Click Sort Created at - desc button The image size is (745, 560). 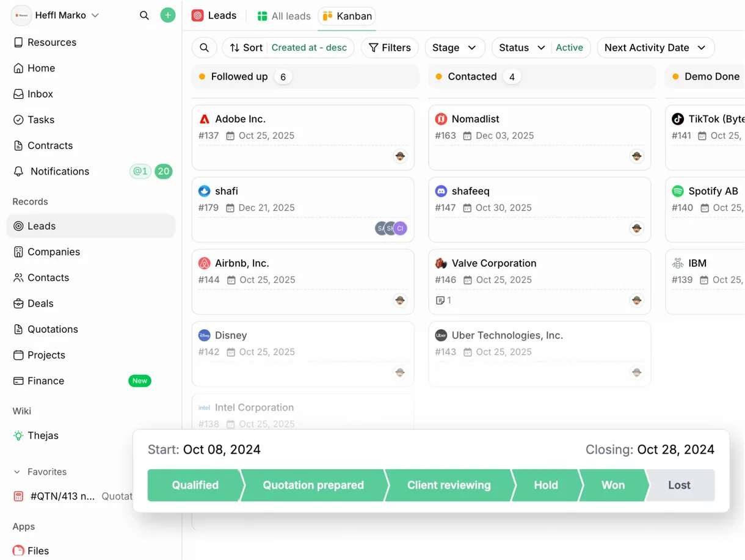coord(288,48)
